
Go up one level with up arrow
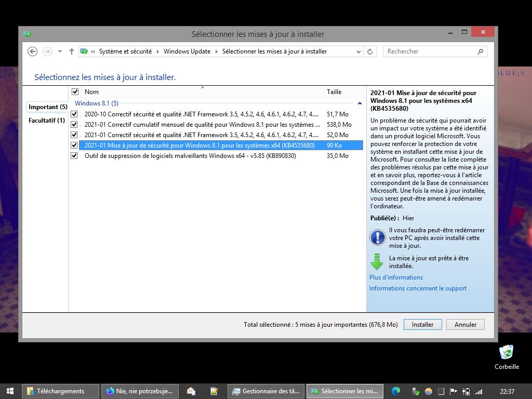(71, 51)
